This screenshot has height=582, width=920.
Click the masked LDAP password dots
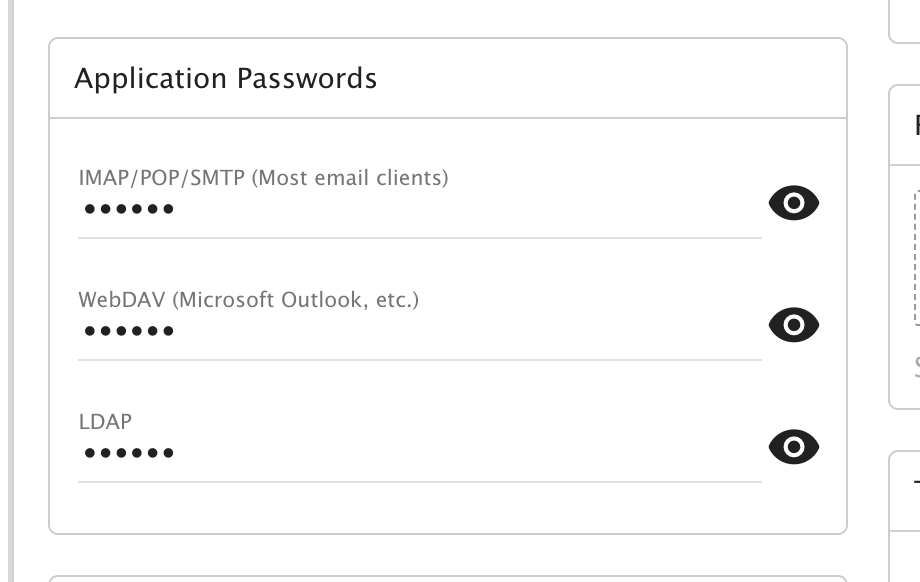click(129, 453)
